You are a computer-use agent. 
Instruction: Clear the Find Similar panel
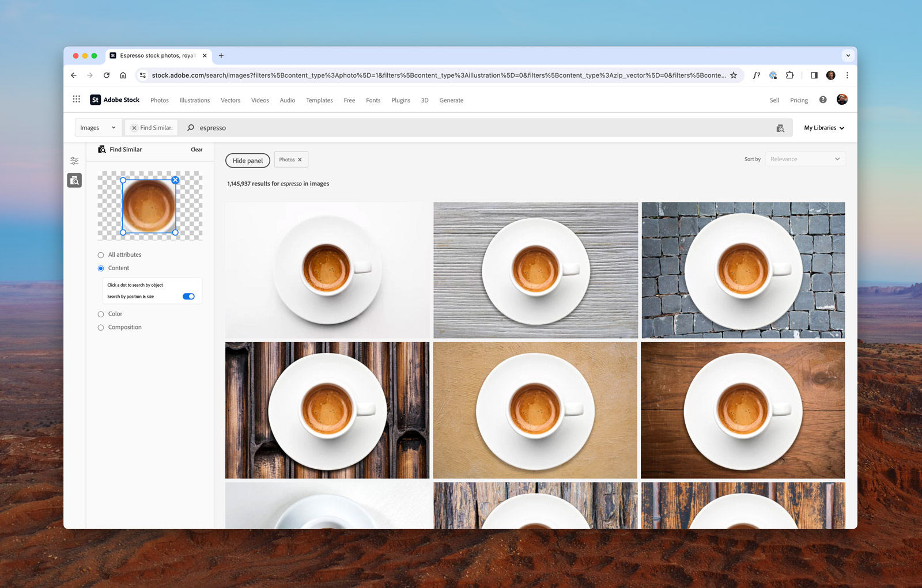(x=197, y=150)
